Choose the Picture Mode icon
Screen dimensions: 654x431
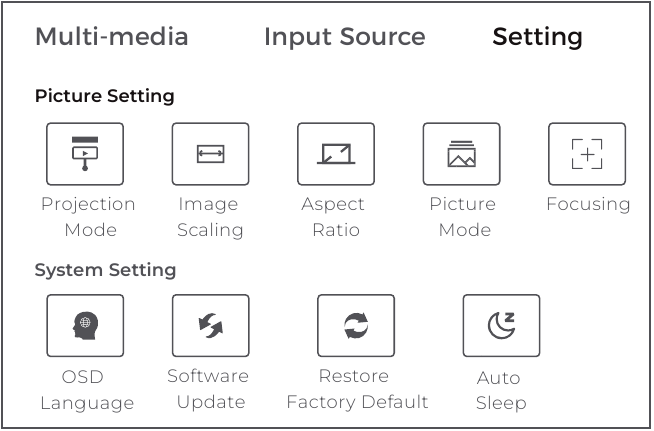click(462, 154)
